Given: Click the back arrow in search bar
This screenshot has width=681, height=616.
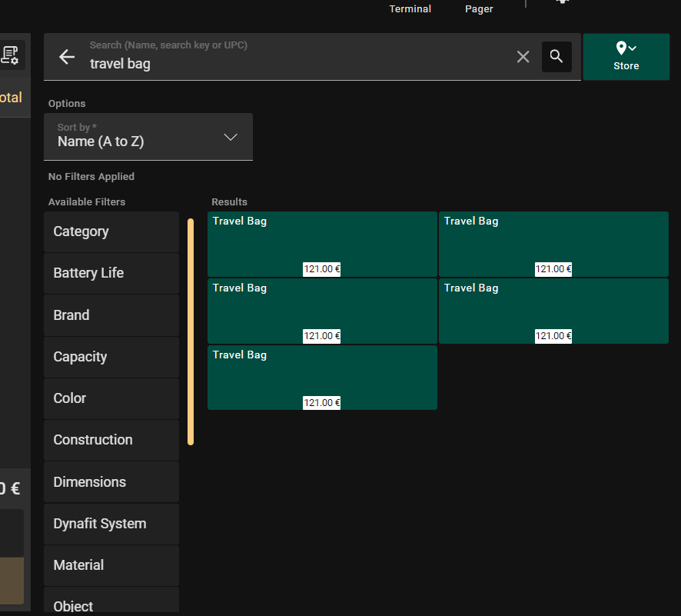Looking at the screenshot, I should click(x=67, y=57).
